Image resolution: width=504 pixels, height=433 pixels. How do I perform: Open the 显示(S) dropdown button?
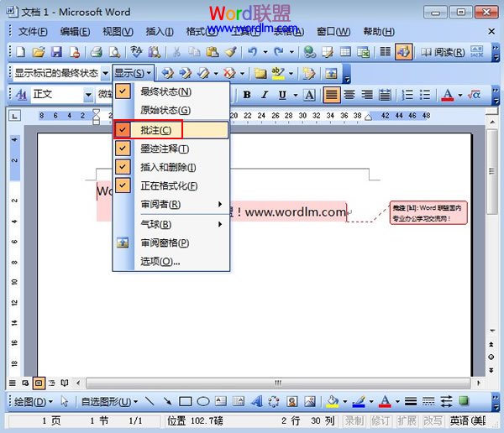133,73
